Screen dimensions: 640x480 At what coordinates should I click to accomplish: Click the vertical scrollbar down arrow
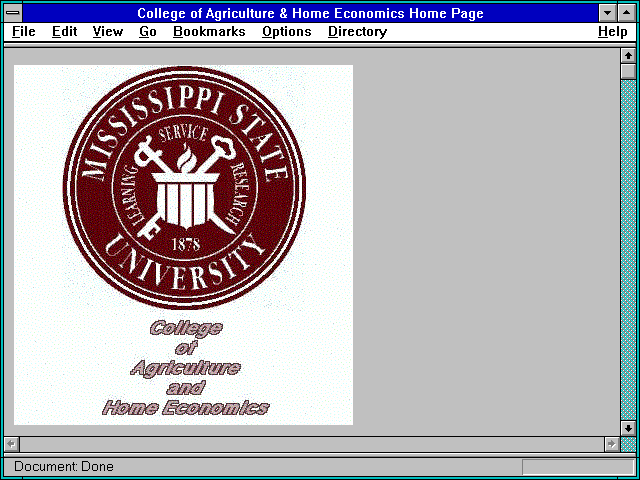pyautogui.click(x=628, y=428)
